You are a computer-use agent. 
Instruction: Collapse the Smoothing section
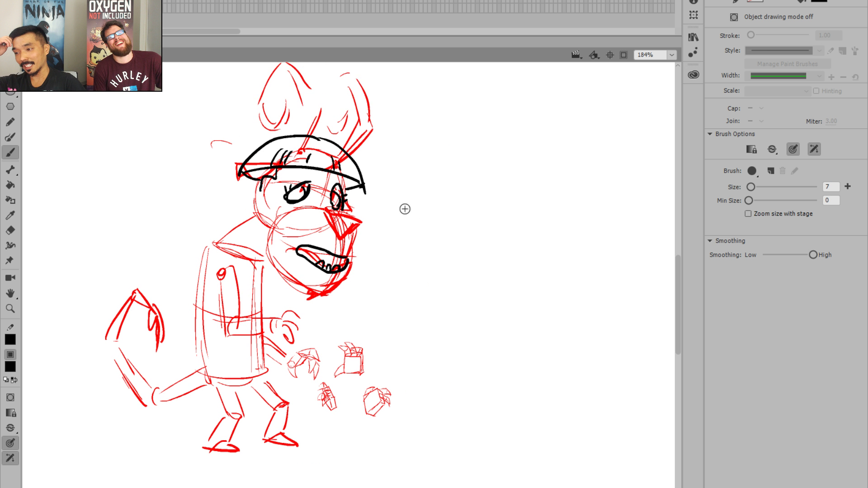pyautogui.click(x=710, y=241)
